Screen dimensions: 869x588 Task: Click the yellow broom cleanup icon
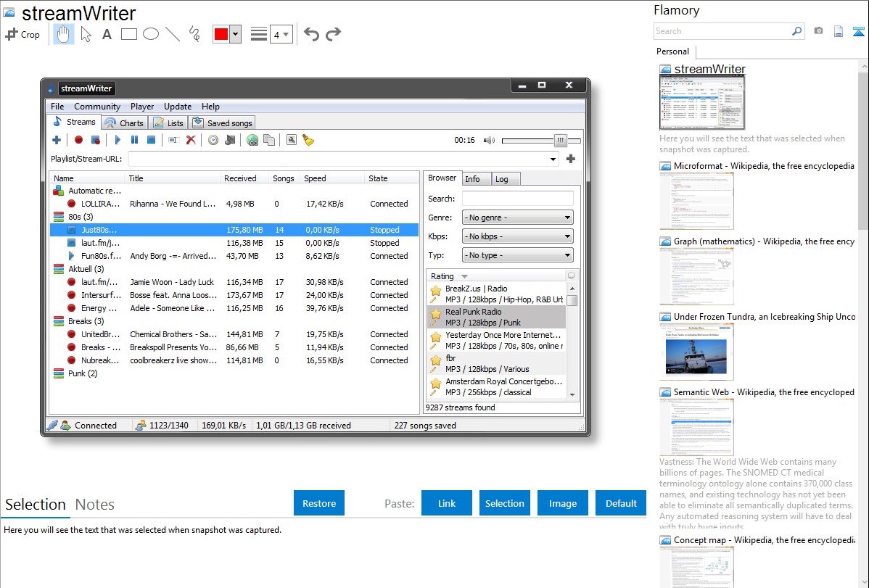(308, 140)
